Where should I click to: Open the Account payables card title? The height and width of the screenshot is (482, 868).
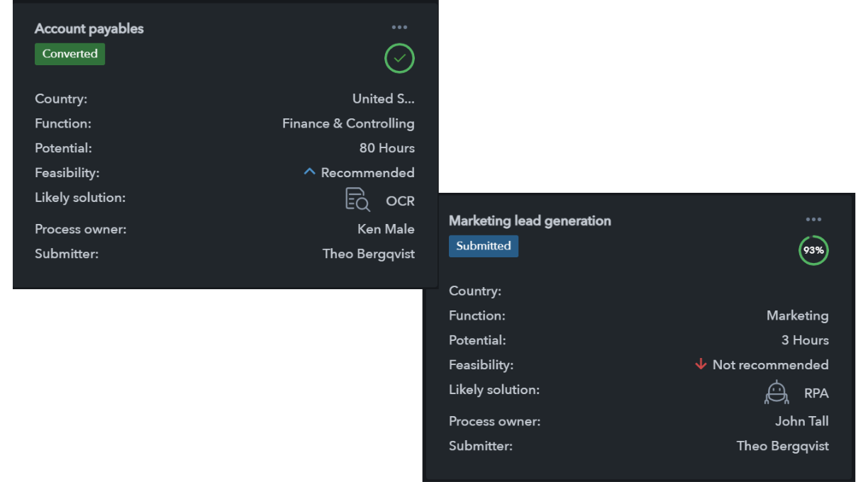click(x=89, y=29)
